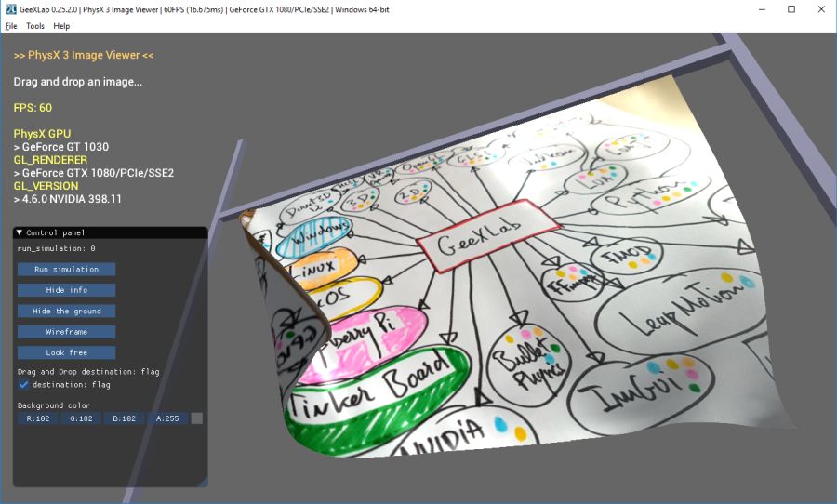The image size is (837, 504).
Task: Click the 'run_simulation: 0' text
Action: click(x=57, y=248)
